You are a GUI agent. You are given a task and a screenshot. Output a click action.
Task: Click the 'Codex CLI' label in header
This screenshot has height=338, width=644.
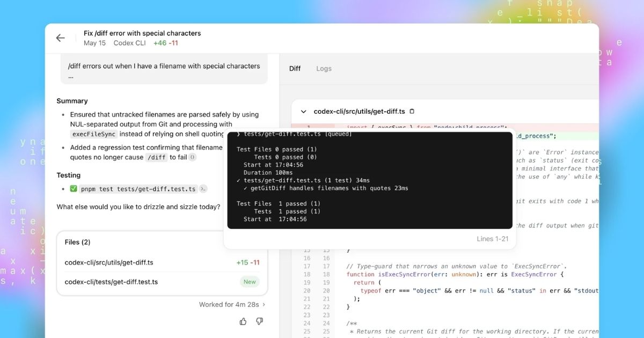click(129, 43)
